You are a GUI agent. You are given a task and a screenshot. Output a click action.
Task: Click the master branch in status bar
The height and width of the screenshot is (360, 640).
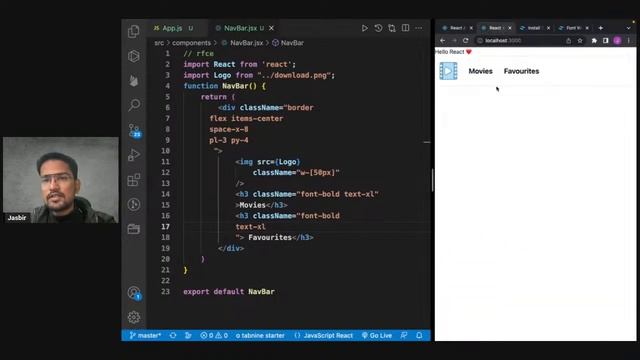(x=145, y=336)
